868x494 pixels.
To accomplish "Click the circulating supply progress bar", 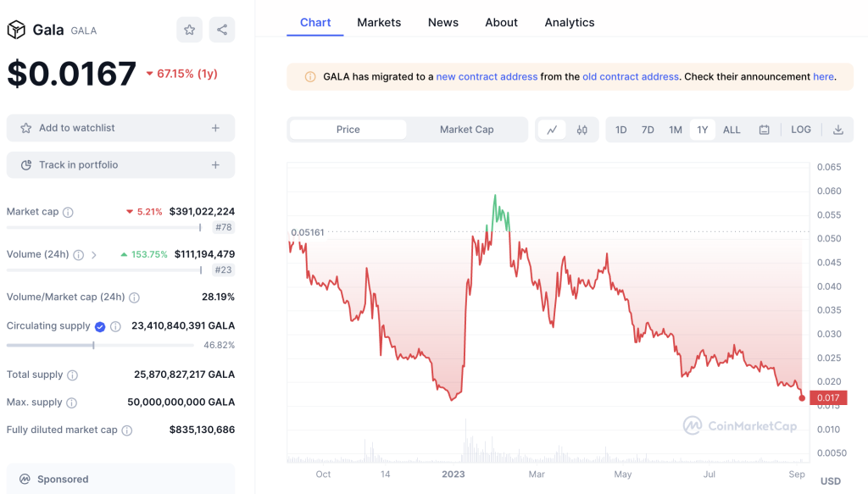I will point(100,345).
